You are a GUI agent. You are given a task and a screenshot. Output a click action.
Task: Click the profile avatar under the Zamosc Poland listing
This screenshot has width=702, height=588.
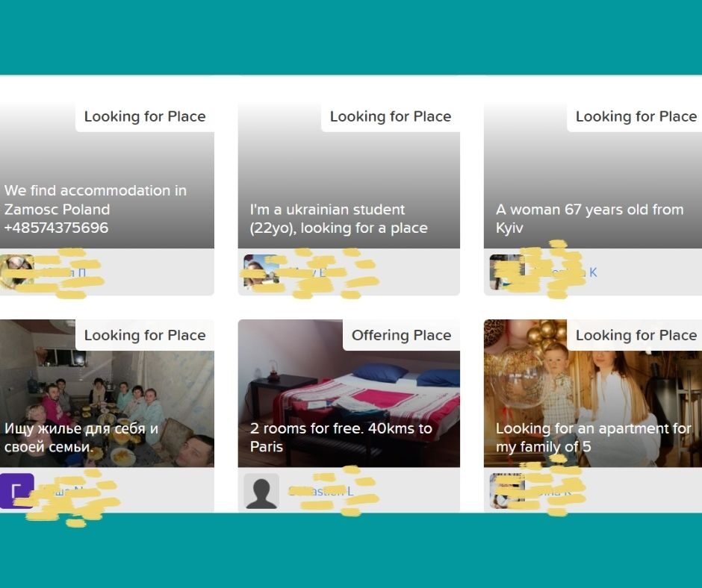[x=17, y=272]
